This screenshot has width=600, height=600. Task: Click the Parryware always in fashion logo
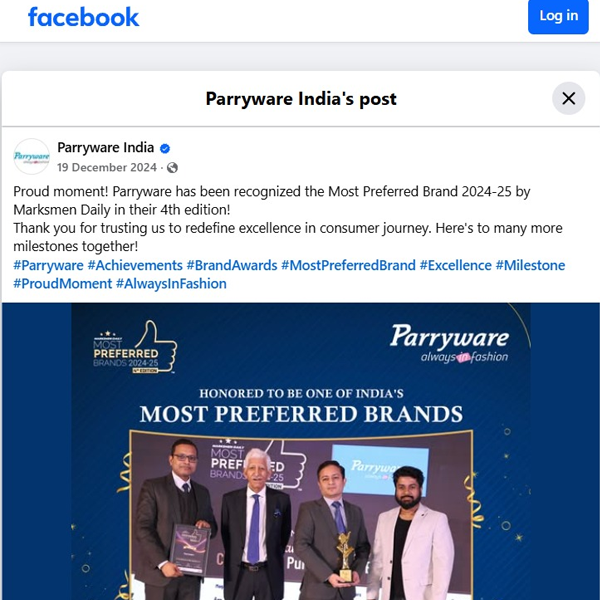point(449,343)
